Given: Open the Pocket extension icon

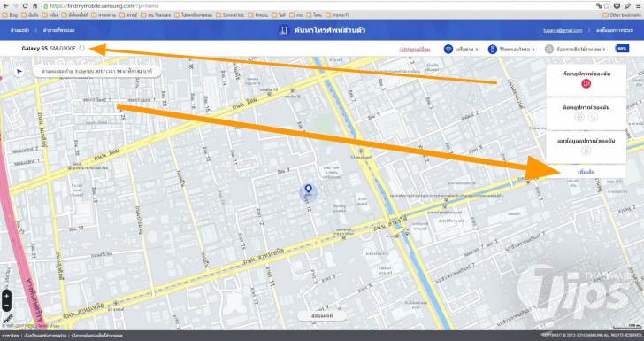Looking at the screenshot, I should pyautogui.click(x=617, y=6).
